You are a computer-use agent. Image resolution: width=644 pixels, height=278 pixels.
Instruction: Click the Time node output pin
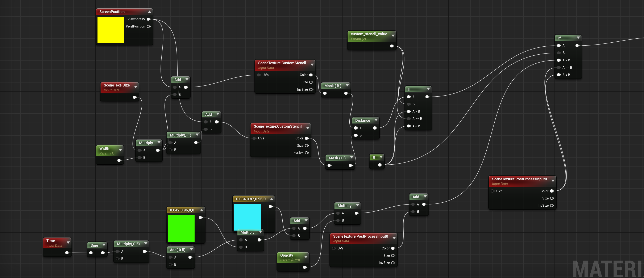[x=67, y=253]
